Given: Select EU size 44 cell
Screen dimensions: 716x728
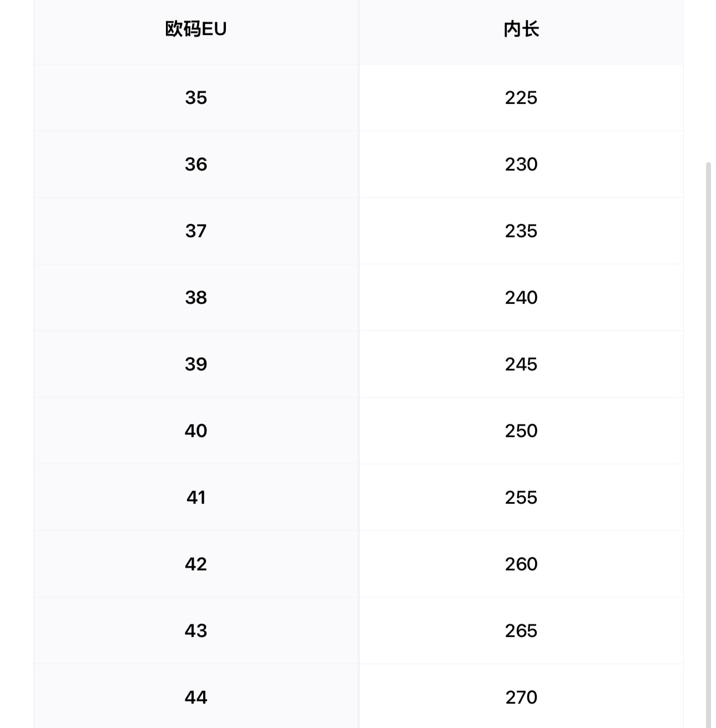Looking at the screenshot, I should click(x=196, y=697).
